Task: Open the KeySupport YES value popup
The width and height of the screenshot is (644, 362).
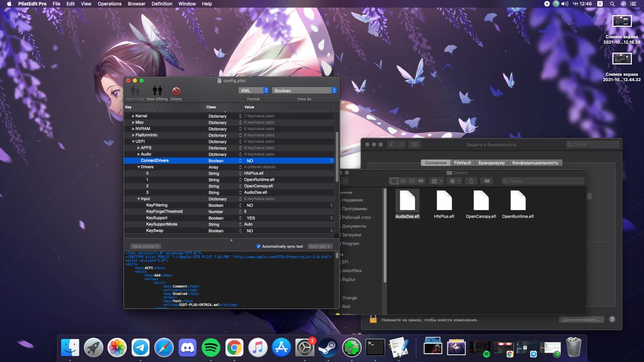Action: 289,218
